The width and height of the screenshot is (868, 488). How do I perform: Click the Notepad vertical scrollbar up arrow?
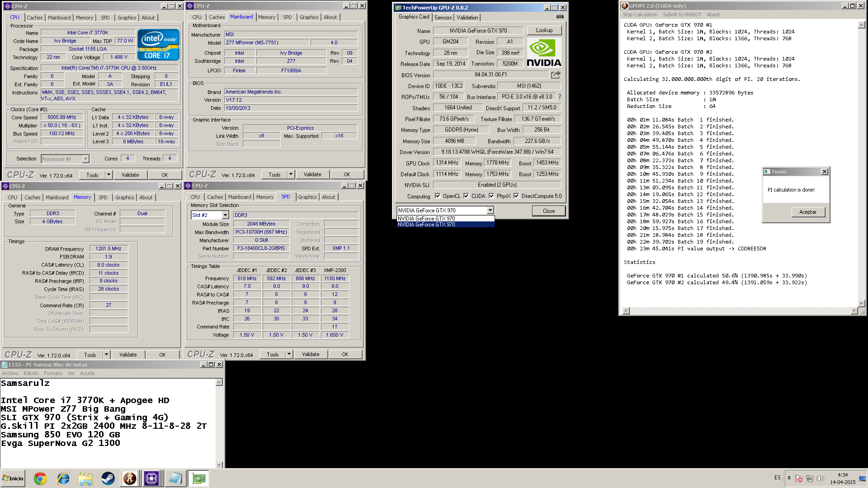click(x=219, y=383)
